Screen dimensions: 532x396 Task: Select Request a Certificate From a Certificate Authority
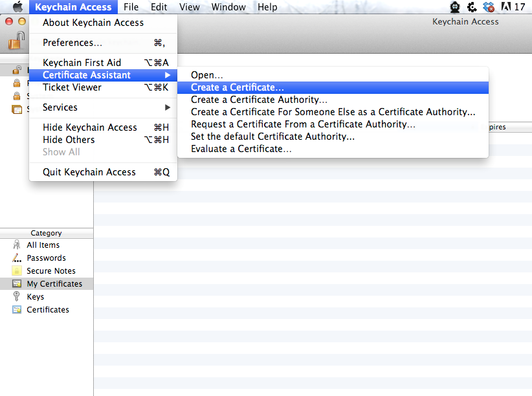pos(303,124)
